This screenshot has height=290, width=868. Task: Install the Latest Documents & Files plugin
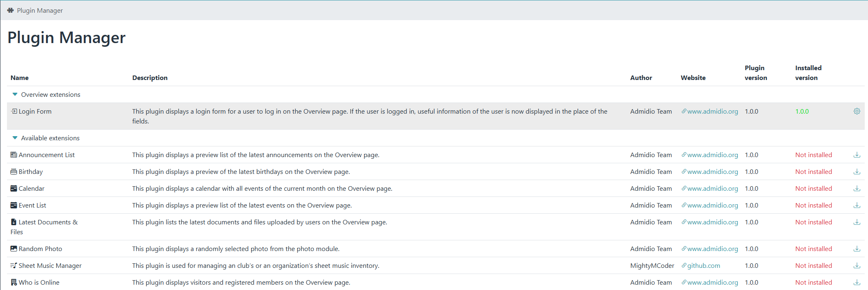(x=857, y=222)
